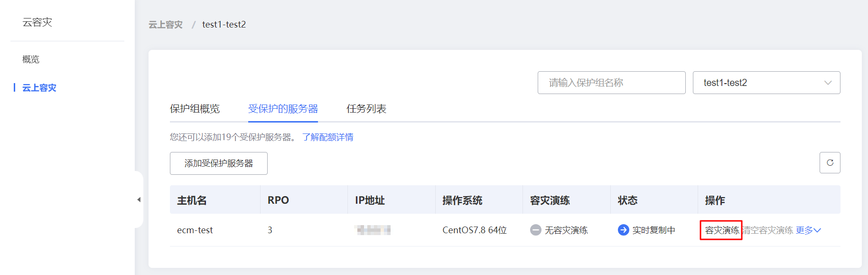
Task: Click the blurred IP address cell
Action: pos(373,230)
